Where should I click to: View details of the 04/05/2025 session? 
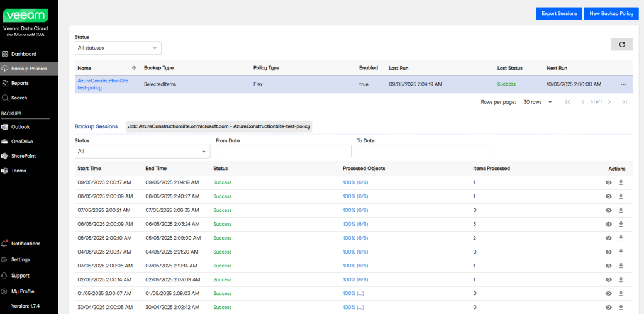point(609,252)
